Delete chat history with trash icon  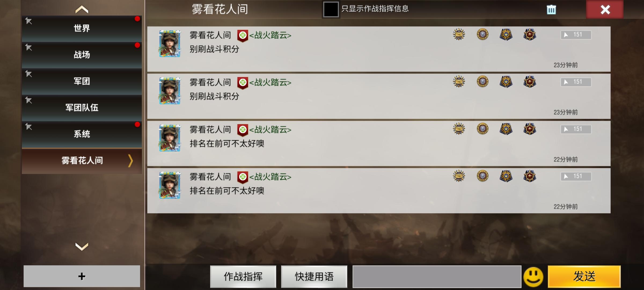click(x=551, y=10)
